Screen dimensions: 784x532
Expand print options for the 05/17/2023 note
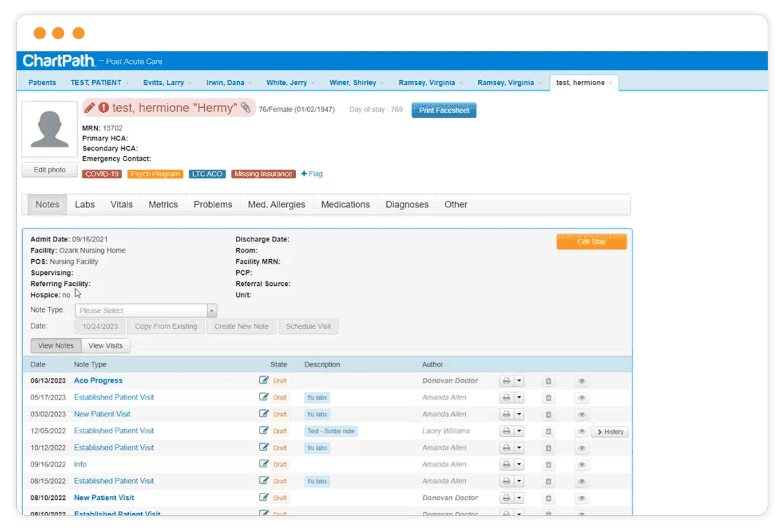(x=519, y=397)
